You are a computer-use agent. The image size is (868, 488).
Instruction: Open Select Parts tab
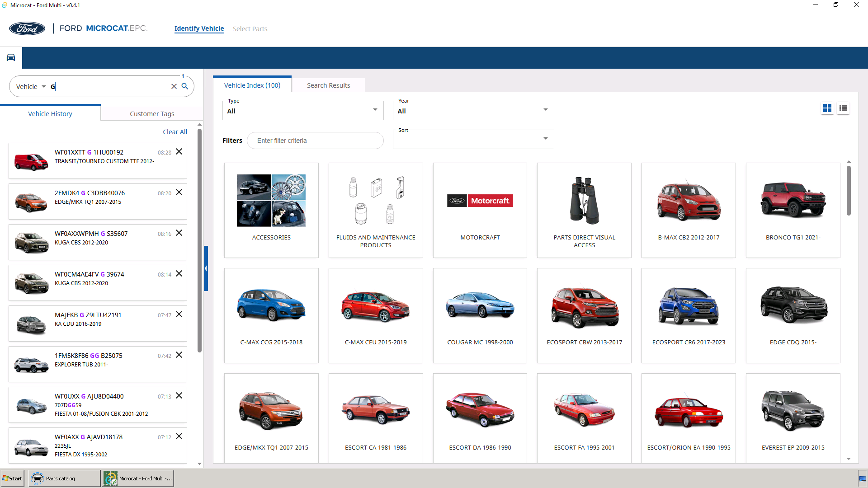(x=250, y=29)
